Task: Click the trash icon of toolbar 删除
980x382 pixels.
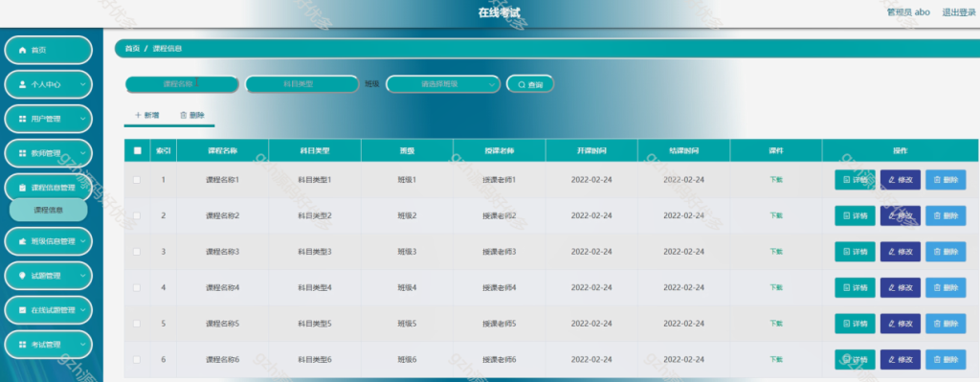Action: point(183,115)
